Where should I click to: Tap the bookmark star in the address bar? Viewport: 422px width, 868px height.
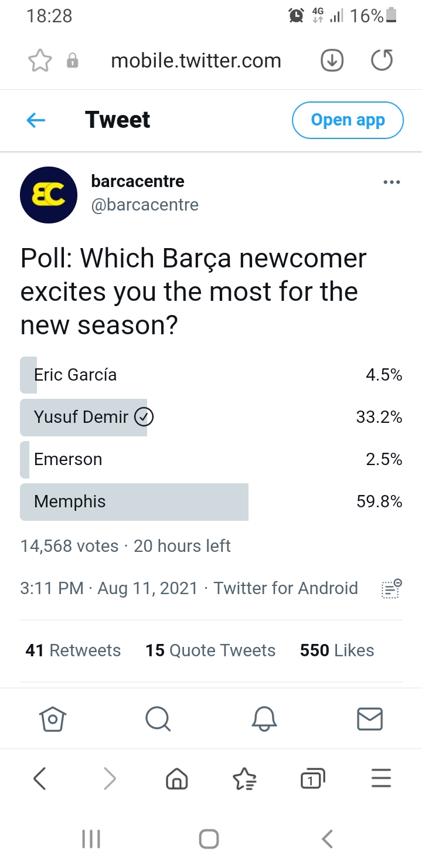tap(40, 60)
